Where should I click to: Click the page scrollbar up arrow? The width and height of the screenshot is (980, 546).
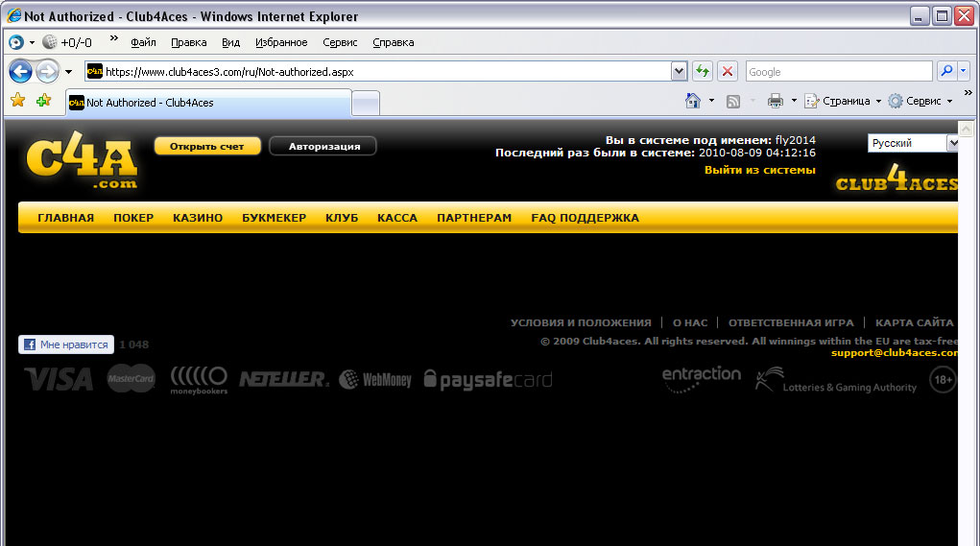(966, 130)
